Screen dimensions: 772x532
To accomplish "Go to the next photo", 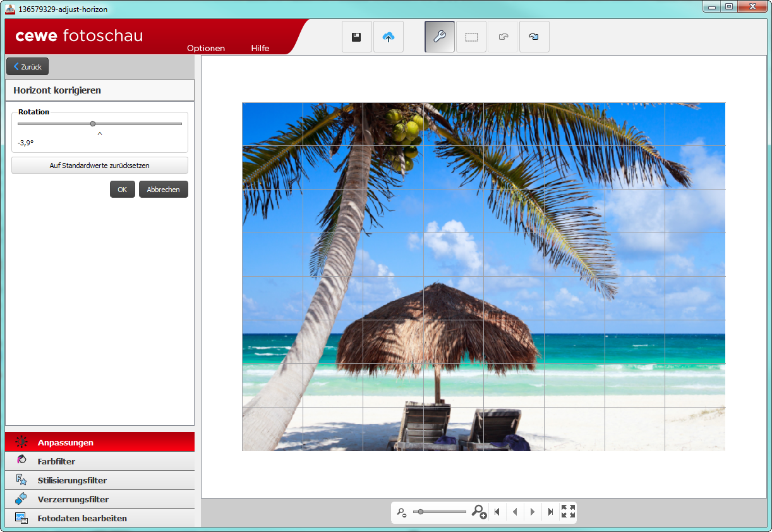I will pyautogui.click(x=533, y=512).
